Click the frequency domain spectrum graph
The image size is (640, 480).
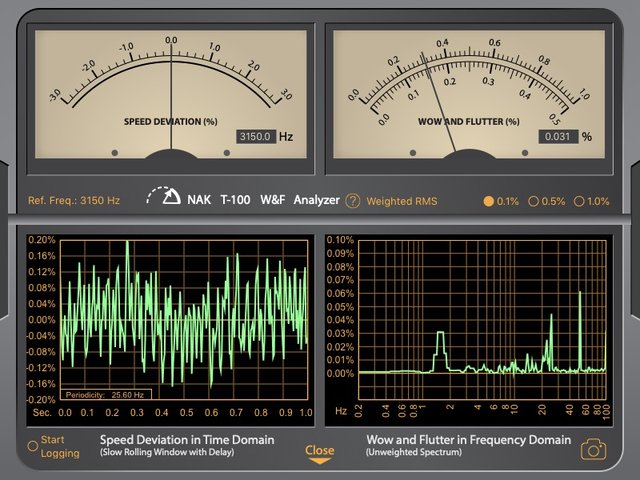click(x=482, y=320)
